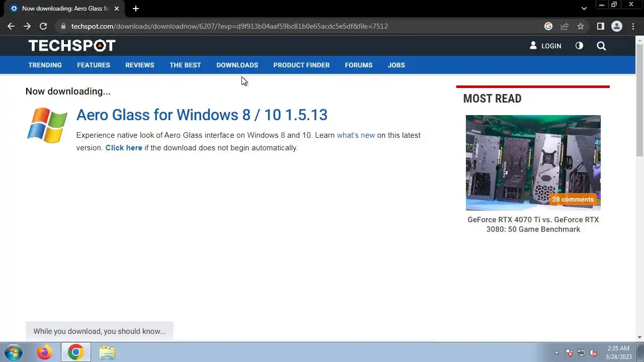Toggle dark mode contrast icon
The image size is (644, 362).
[x=579, y=46]
